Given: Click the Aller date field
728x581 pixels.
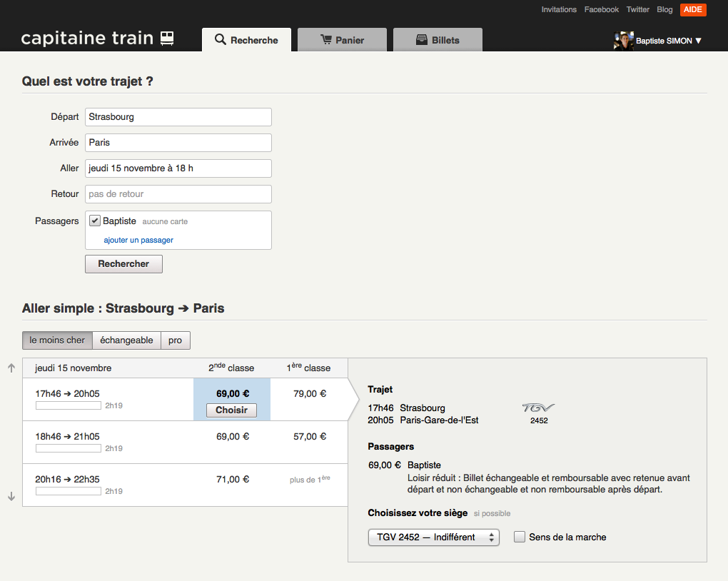Looking at the screenshot, I should point(178,168).
